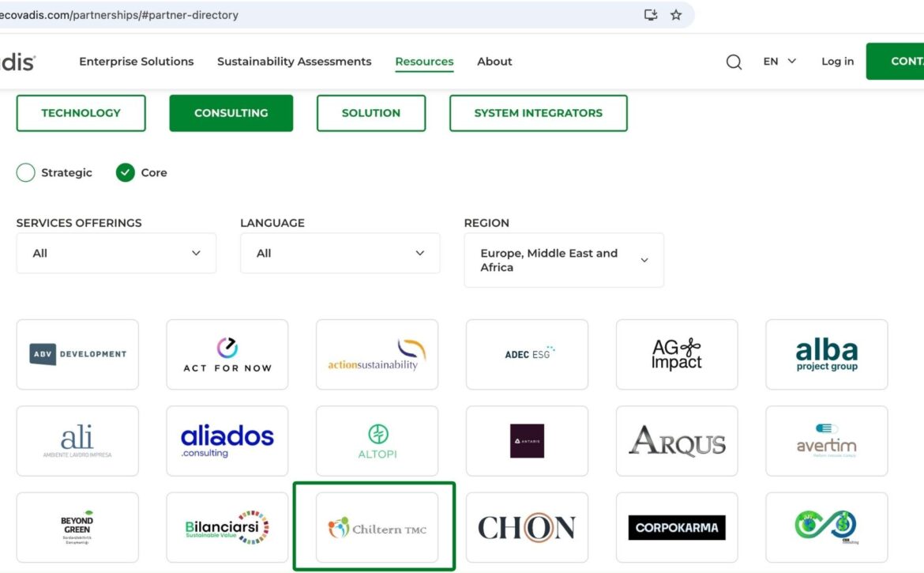Toggle the Core partner filter
924x573 pixels.
point(126,172)
